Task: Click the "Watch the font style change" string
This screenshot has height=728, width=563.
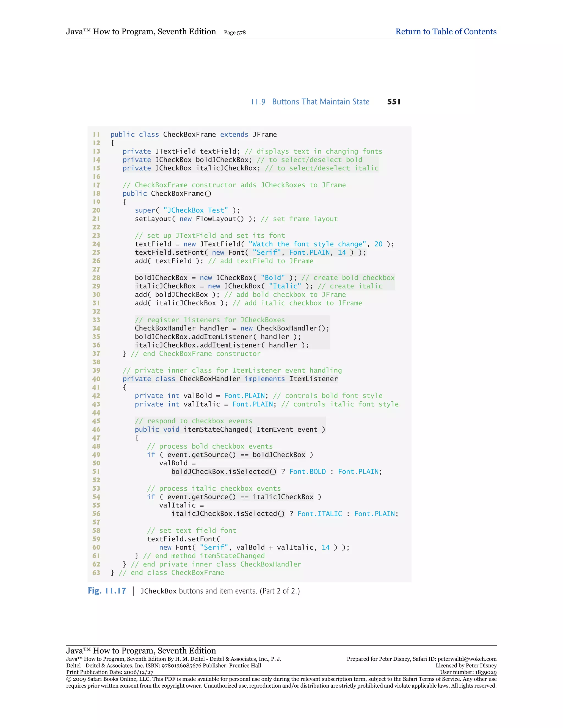Action: pos(307,244)
